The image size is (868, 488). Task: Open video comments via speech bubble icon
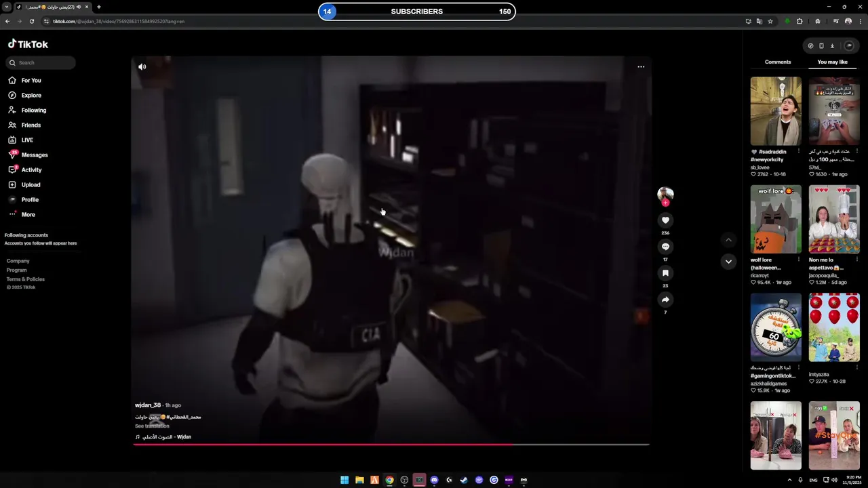coord(665,247)
